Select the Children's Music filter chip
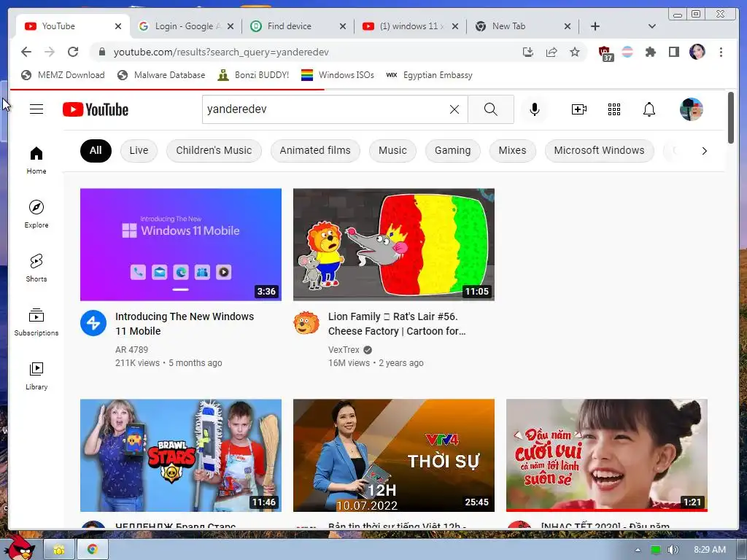747x560 pixels. [214, 150]
